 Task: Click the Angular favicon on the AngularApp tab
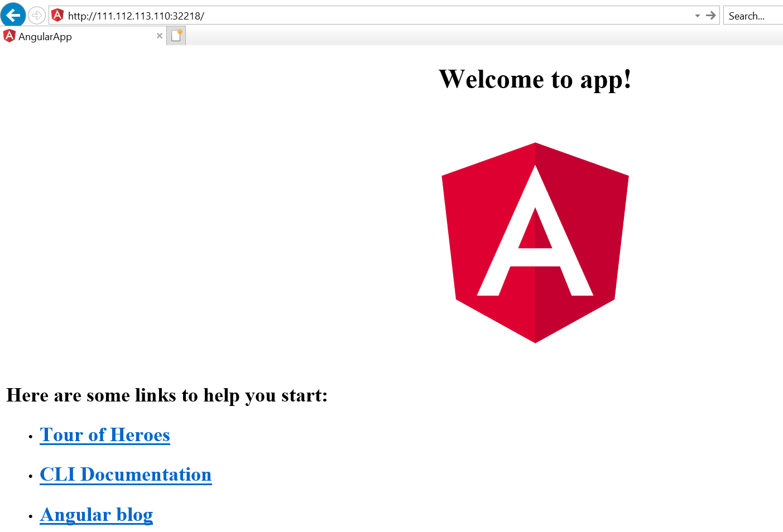[9, 36]
